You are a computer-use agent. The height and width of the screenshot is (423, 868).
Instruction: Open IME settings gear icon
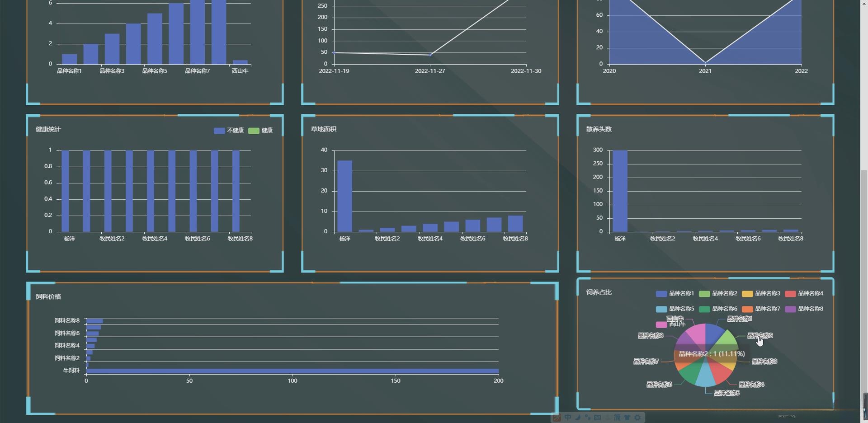click(x=637, y=417)
